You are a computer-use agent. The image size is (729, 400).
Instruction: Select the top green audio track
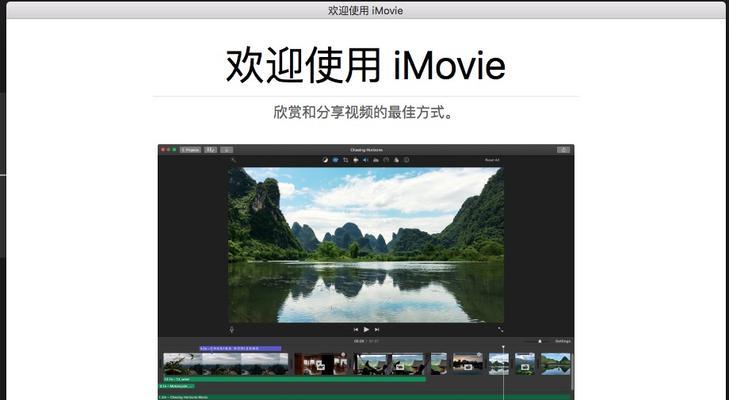(x=294, y=380)
